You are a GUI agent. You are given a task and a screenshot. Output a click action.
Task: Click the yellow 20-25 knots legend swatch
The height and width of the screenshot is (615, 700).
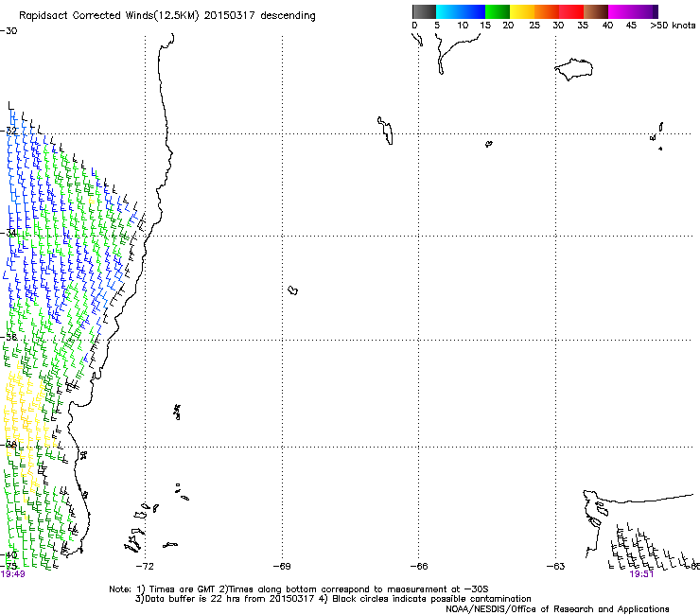tap(522, 11)
